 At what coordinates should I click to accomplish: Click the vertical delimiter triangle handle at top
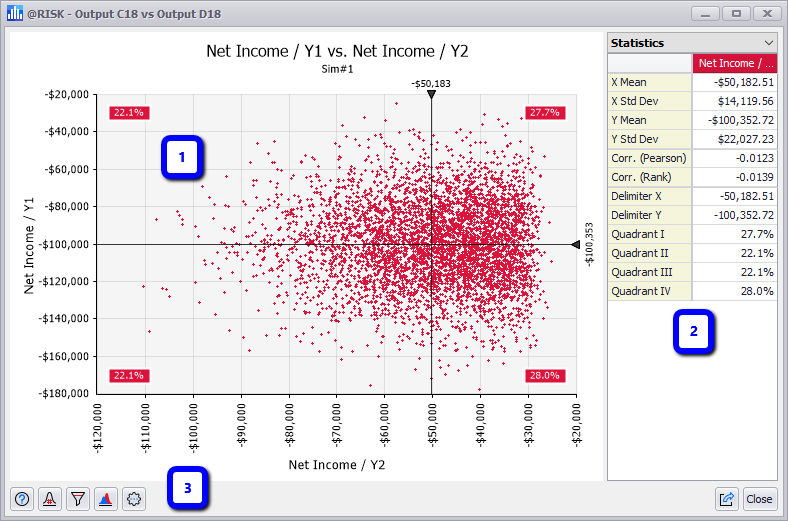pyautogui.click(x=431, y=94)
